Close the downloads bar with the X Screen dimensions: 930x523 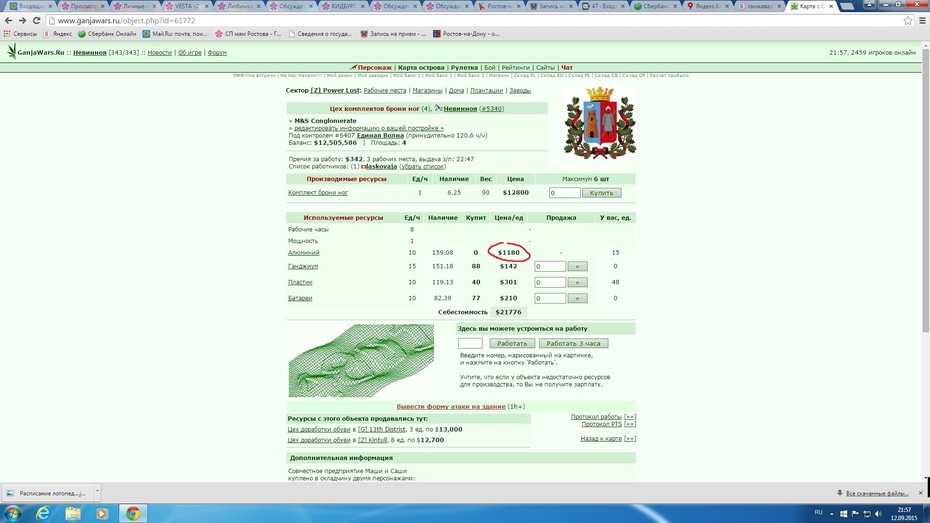click(x=921, y=493)
